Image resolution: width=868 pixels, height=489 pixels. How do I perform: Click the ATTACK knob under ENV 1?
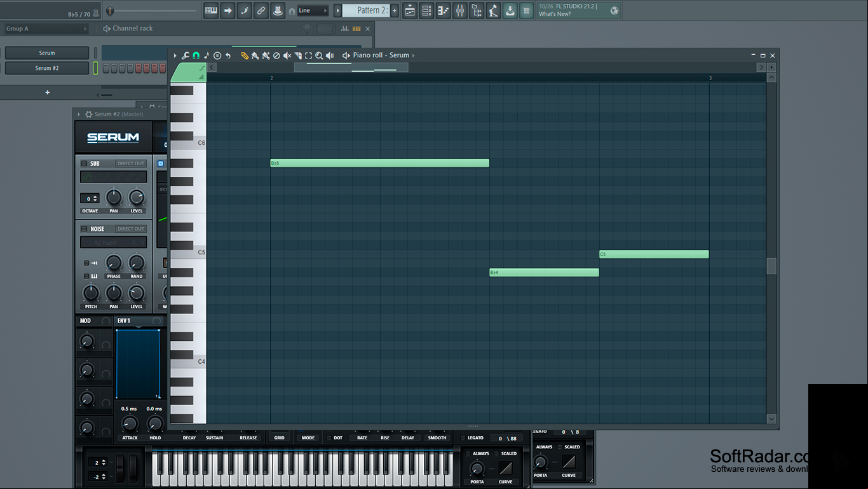pos(130,424)
